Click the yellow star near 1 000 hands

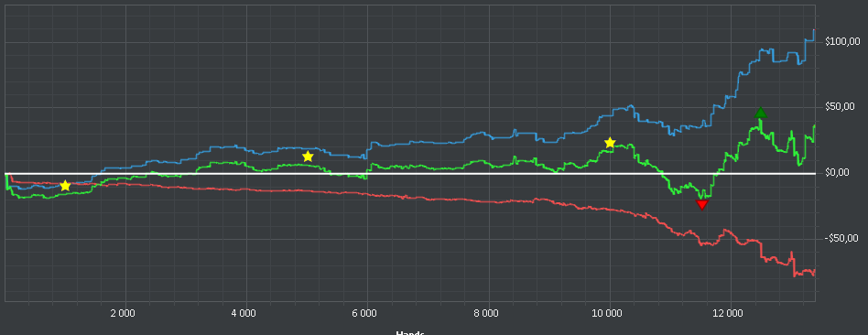65,186
